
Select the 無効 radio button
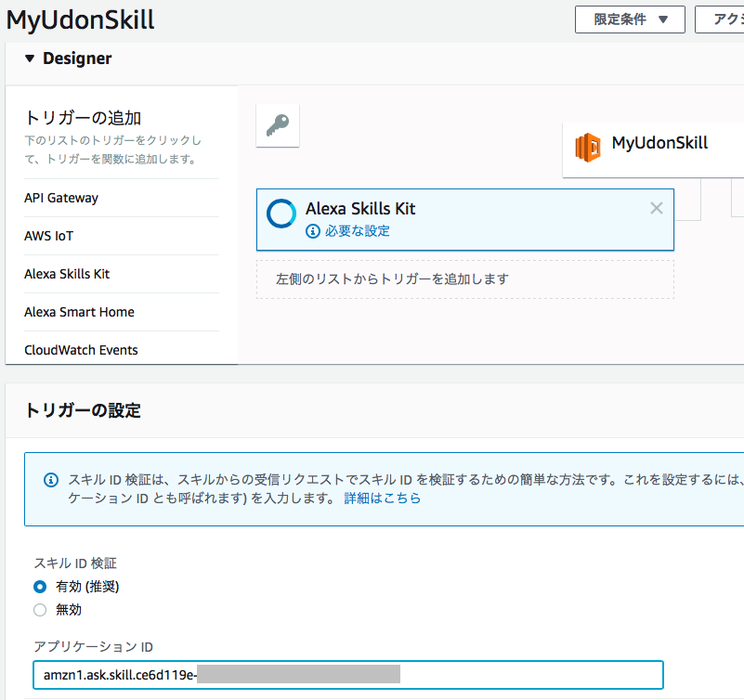point(40,609)
